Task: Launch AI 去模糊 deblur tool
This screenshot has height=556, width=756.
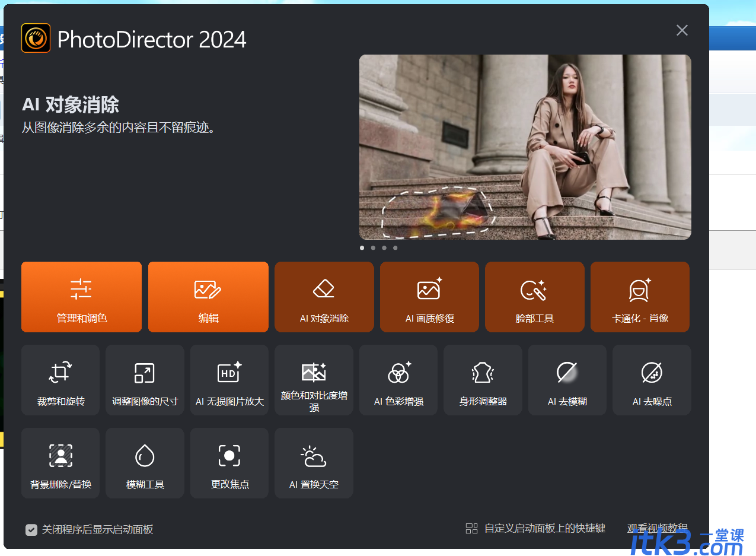Action: coord(567,380)
